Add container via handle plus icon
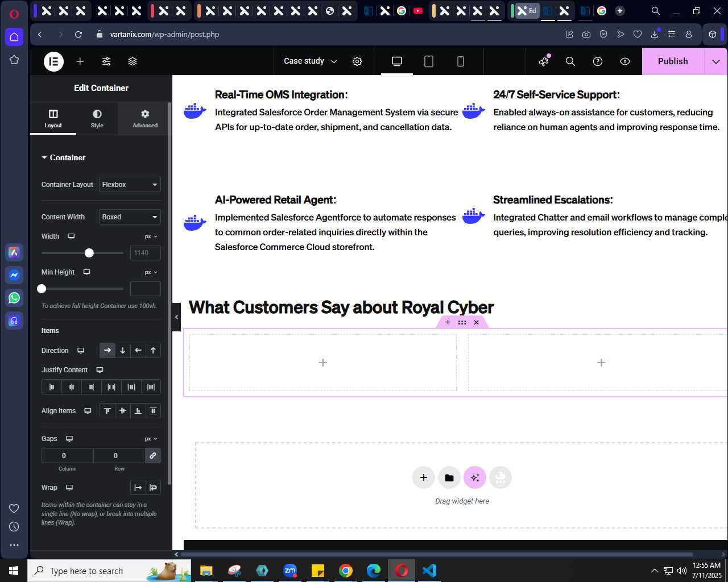The width and height of the screenshot is (728, 582). tap(448, 322)
